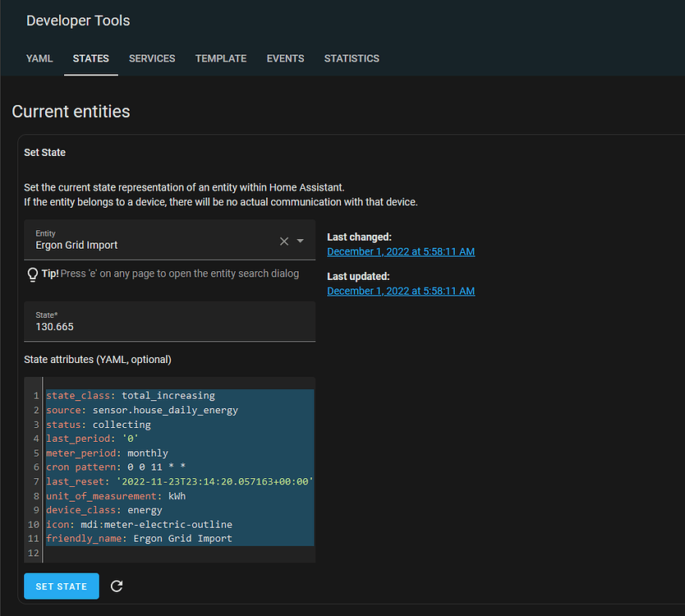The height and width of the screenshot is (616, 685).
Task: Select the STATES tab
Action: tap(91, 58)
